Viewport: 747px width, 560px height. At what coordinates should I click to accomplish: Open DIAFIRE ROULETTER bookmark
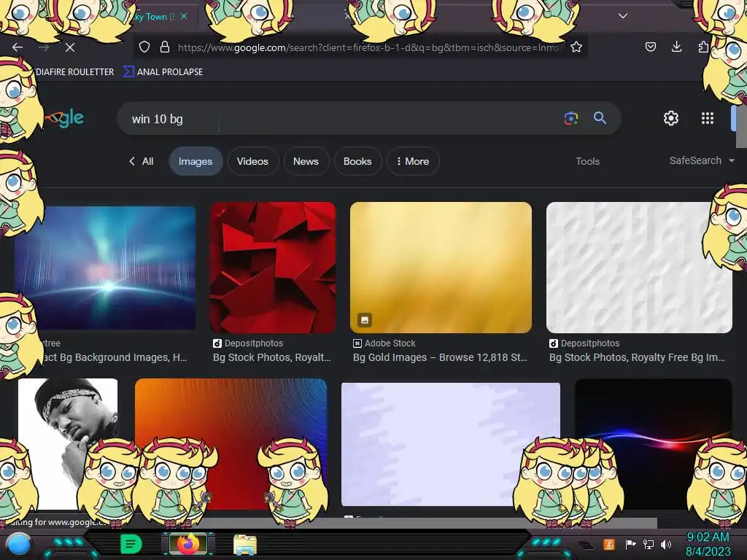tap(74, 71)
